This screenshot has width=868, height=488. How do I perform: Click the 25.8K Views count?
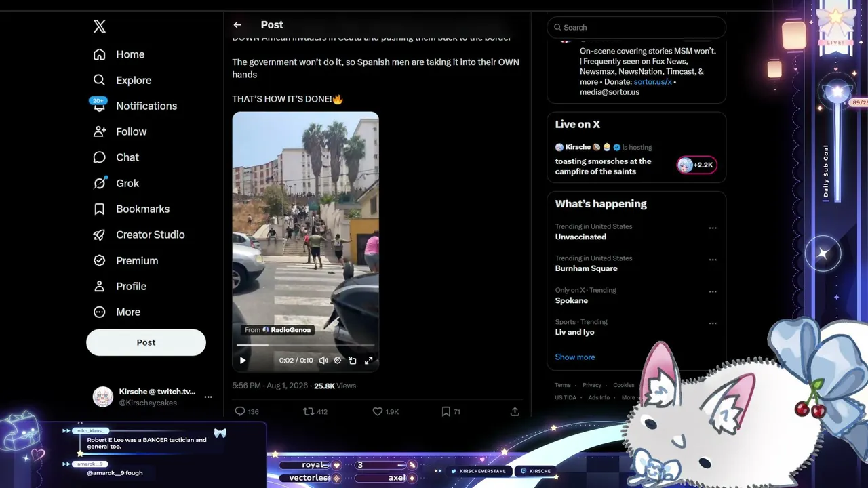(x=335, y=386)
